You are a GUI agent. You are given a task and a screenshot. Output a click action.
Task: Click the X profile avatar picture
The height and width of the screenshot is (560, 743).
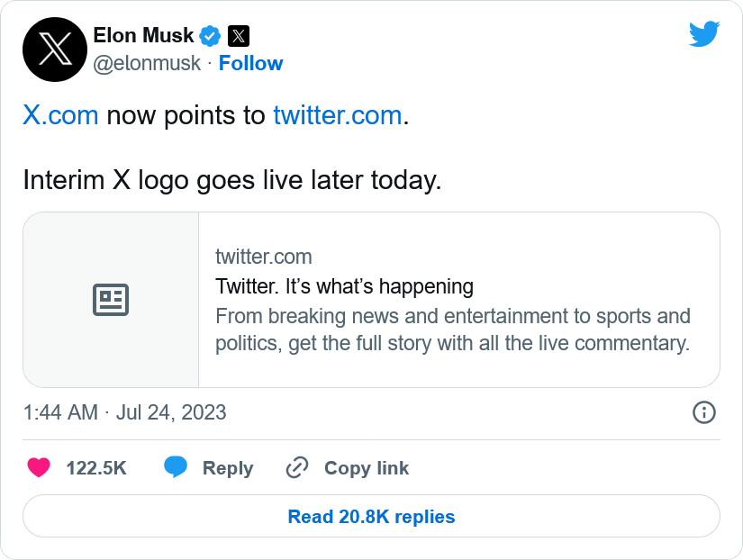pos(54,50)
